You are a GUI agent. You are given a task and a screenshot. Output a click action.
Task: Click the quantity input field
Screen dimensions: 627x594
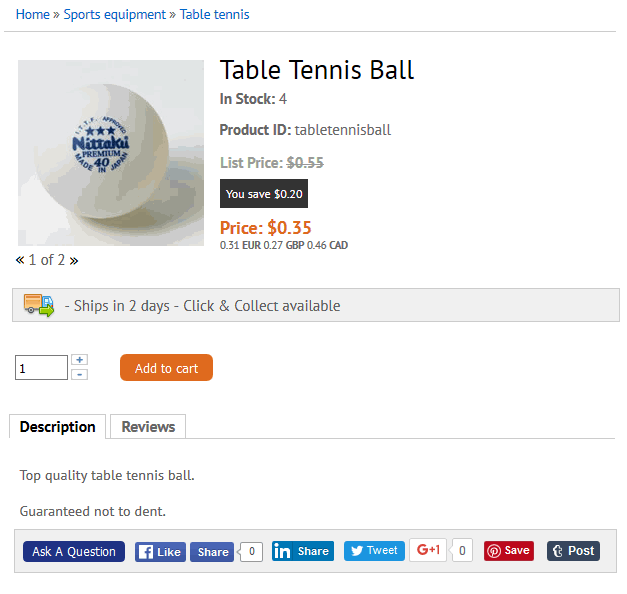click(x=41, y=368)
